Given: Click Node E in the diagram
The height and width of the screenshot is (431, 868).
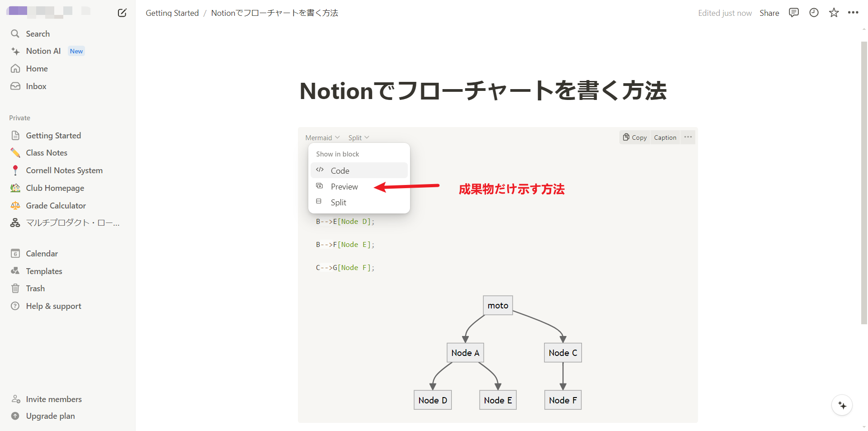Looking at the screenshot, I should coord(498,400).
